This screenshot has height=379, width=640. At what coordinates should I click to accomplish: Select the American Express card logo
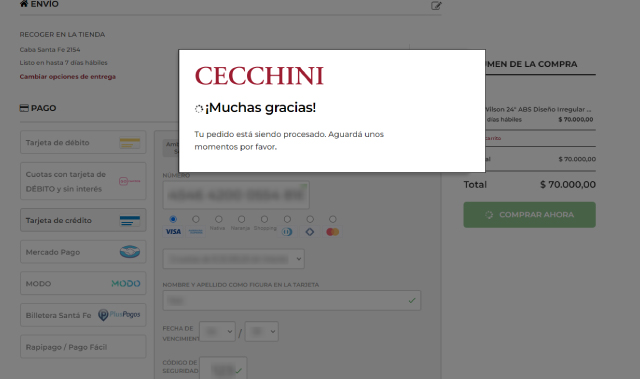coord(196,232)
